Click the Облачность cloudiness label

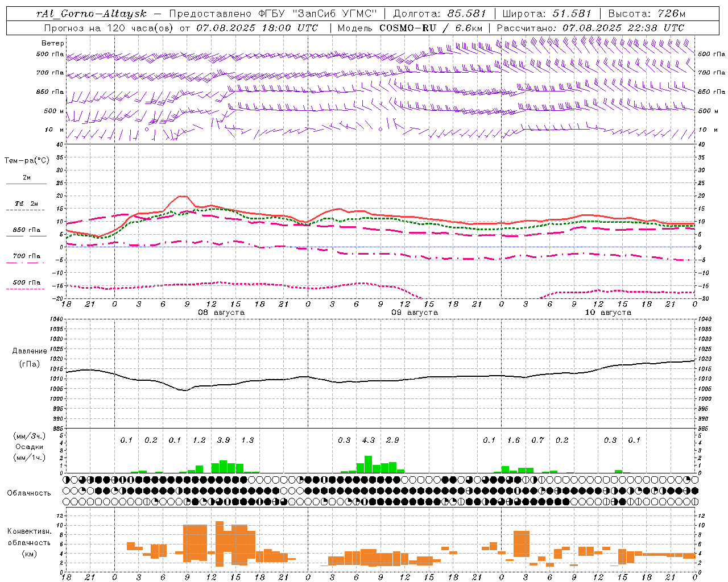tap(29, 493)
